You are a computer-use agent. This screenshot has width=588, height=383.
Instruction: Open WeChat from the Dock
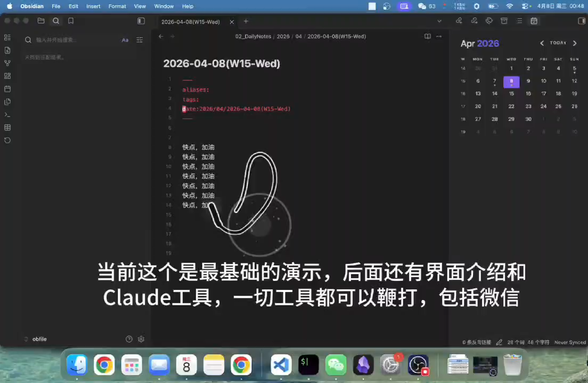(x=336, y=365)
